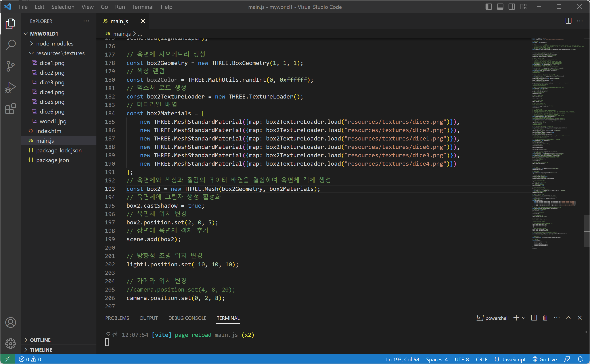Click the Accounts icon
The width and height of the screenshot is (590, 364).
(x=10, y=322)
